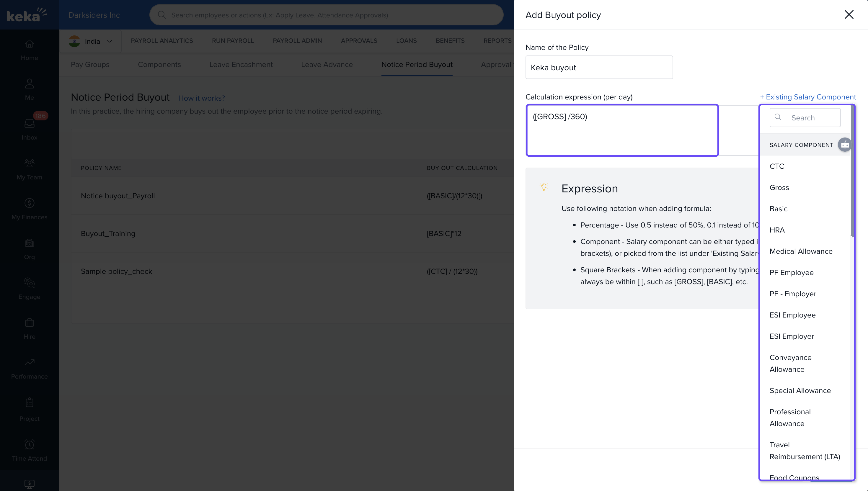
Task: Pick HRA in salary component dropdown
Action: pyautogui.click(x=777, y=230)
